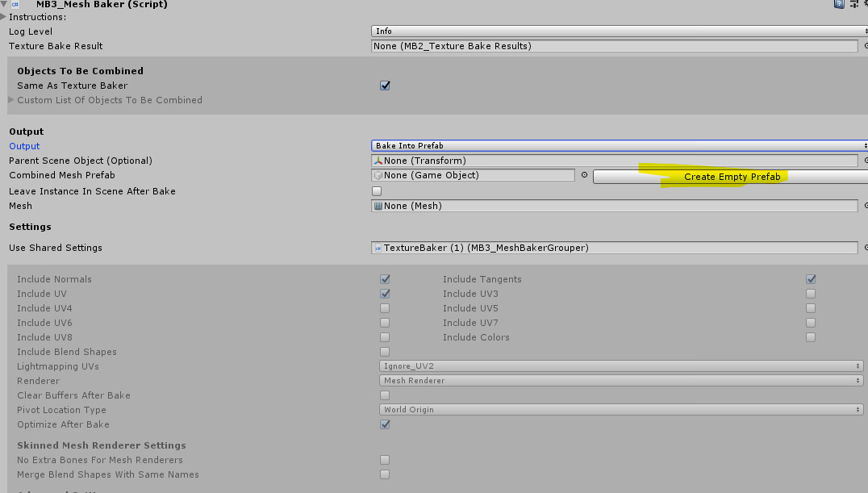The image size is (868, 493).
Task: Click the presets icon in the component header
Action: (x=853, y=5)
